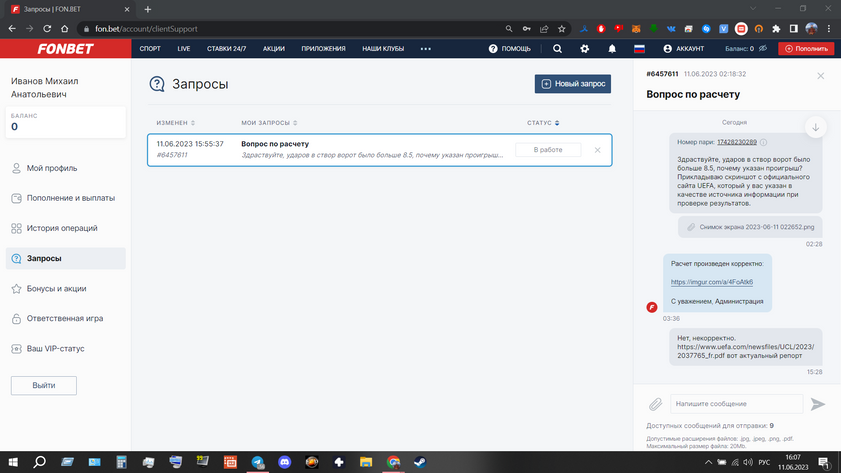The image size is (841, 473).
Task: Remove request #6457611 with row X icon
Action: click(597, 150)
